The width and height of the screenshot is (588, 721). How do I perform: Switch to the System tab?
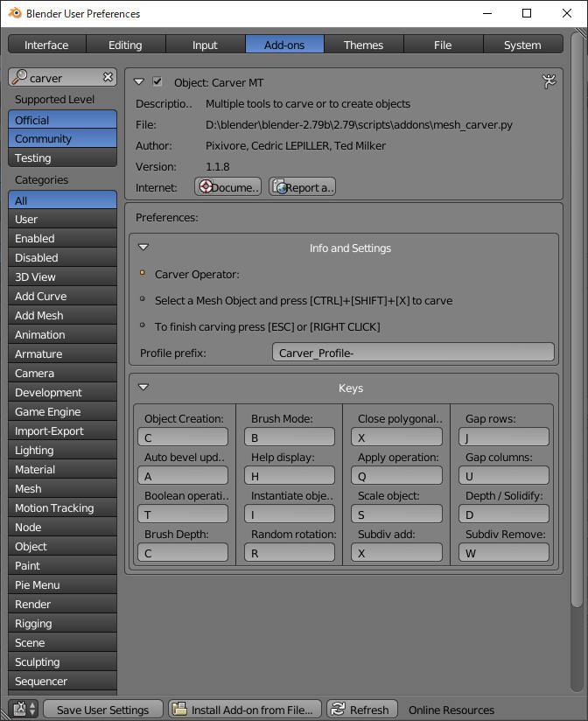click(522, 45)
